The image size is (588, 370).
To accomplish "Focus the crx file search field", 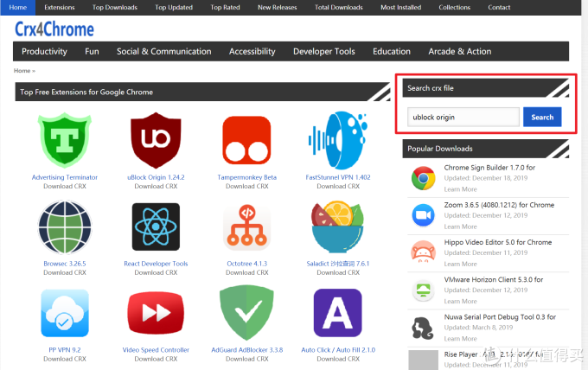I will click(x=463, y=117).
